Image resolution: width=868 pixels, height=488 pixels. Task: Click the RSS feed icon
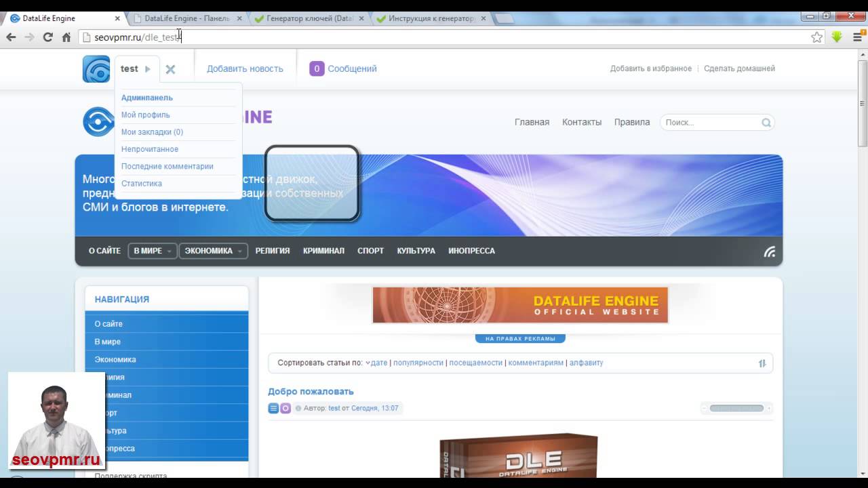770,251
